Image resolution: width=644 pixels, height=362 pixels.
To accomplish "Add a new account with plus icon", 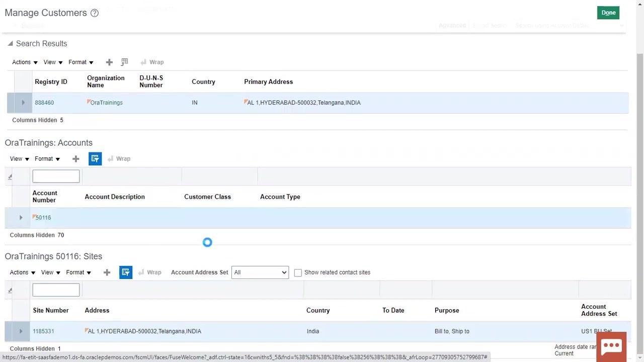I will [x=75, y=159].
